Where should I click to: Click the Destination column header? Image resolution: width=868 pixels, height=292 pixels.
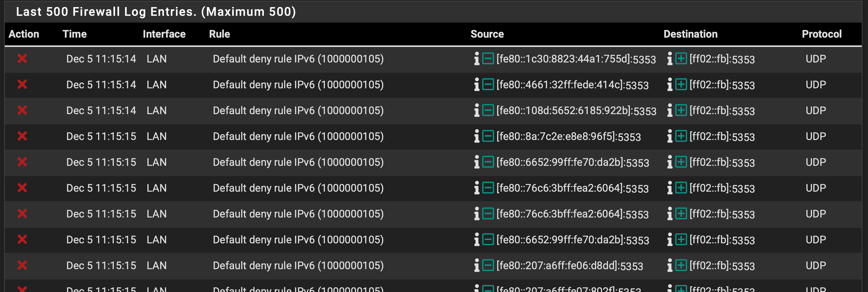(691, 34)
